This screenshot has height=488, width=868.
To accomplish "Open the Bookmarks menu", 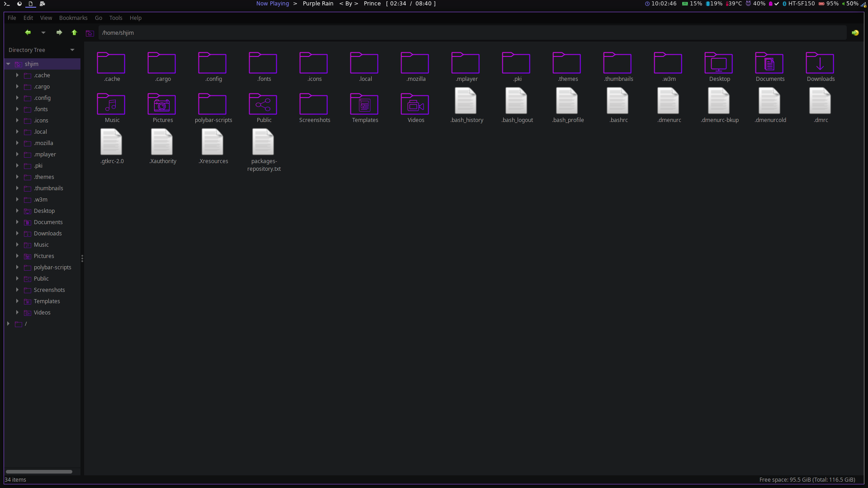I will click(x=73, y=18).
